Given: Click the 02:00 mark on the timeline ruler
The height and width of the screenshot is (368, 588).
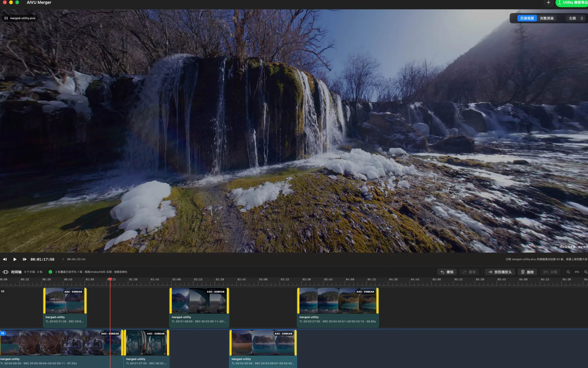Looking at the screenshot, I should click(176, 279).
